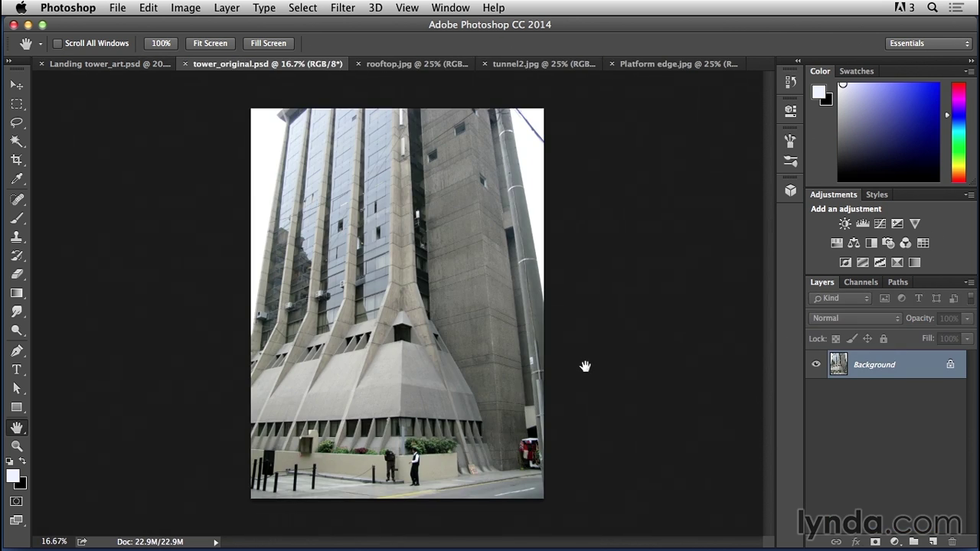Image resolution: width=980 pixels, height=551 pixels.
Task: Select the Type tool
Action: [17, 370]
